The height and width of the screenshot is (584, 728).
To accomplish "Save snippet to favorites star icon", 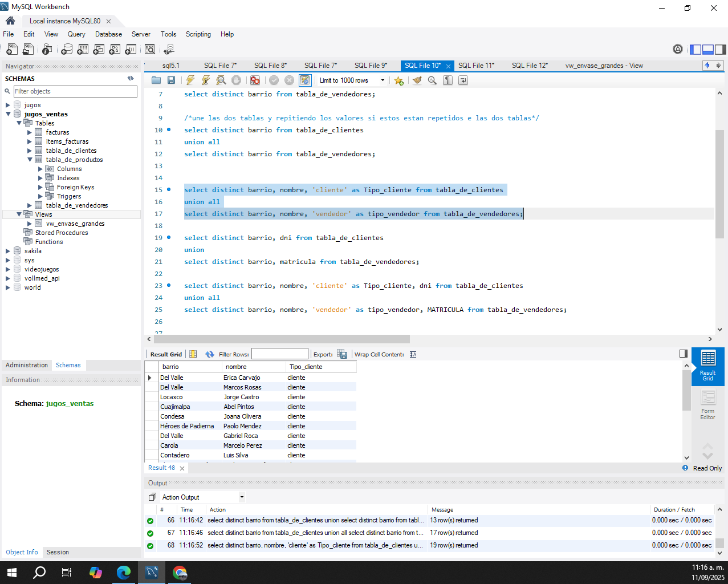I will point(398,80).
